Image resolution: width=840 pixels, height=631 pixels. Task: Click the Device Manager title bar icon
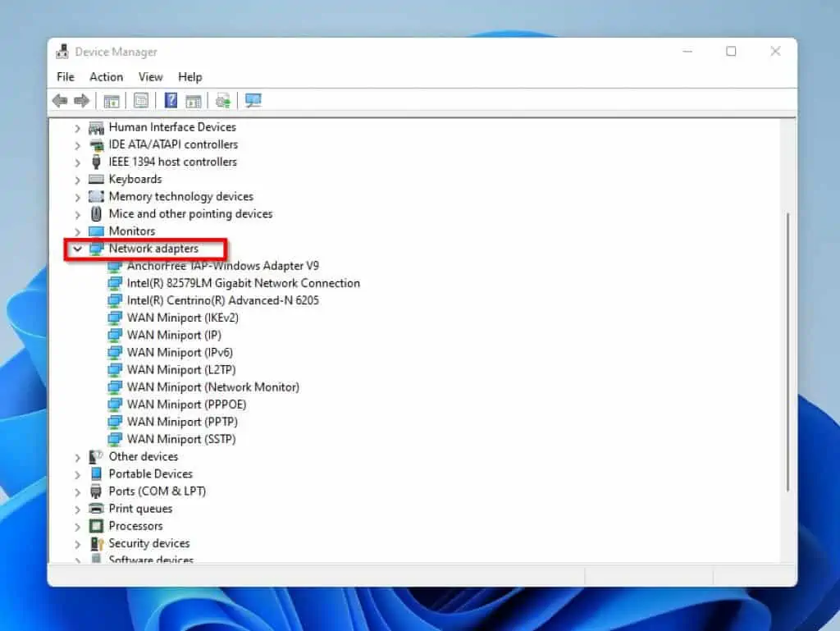click(x=62, y=52)
